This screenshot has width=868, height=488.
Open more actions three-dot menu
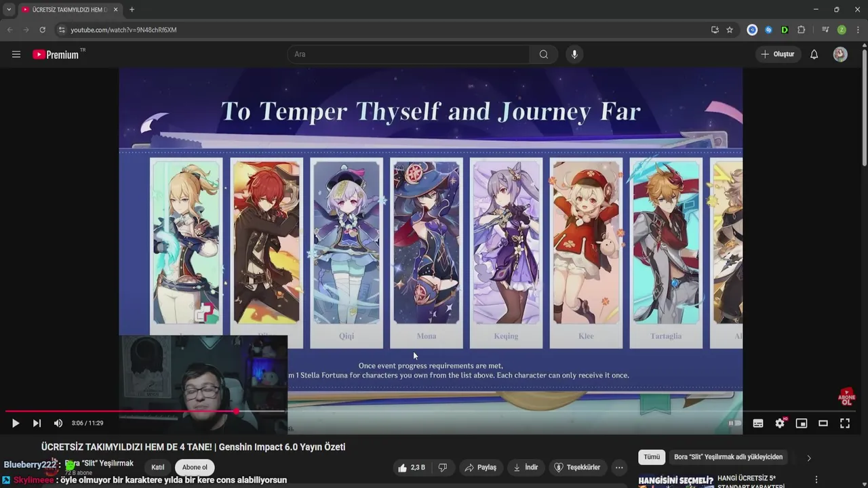point(619,468)
